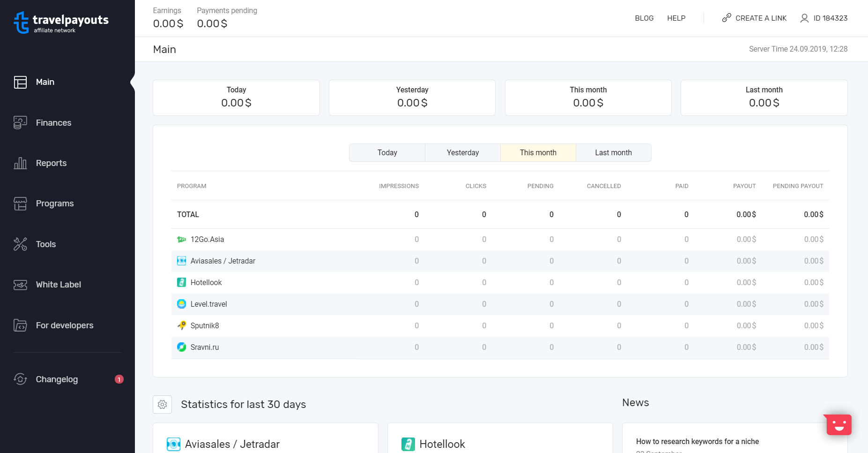868x453 pixels.
Task: Click the Finances sidebar icon
Action: click(x=20, y=123)
